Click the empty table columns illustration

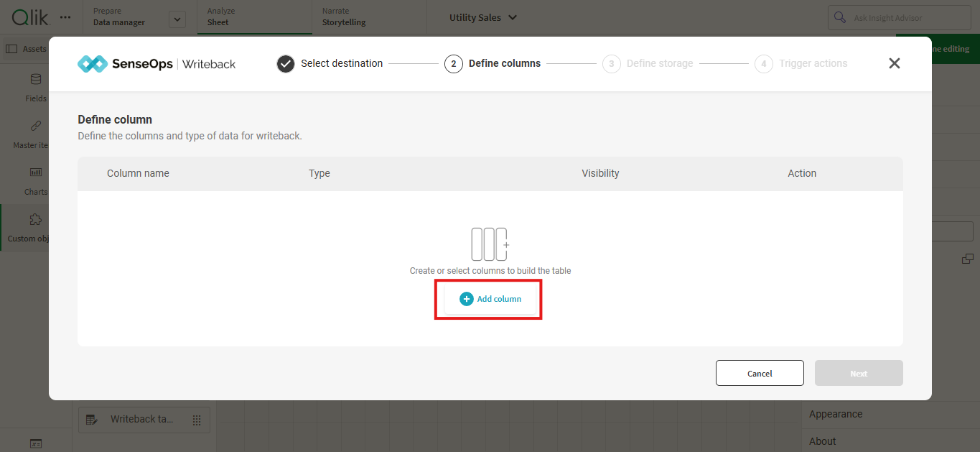(x=490, y=244)
